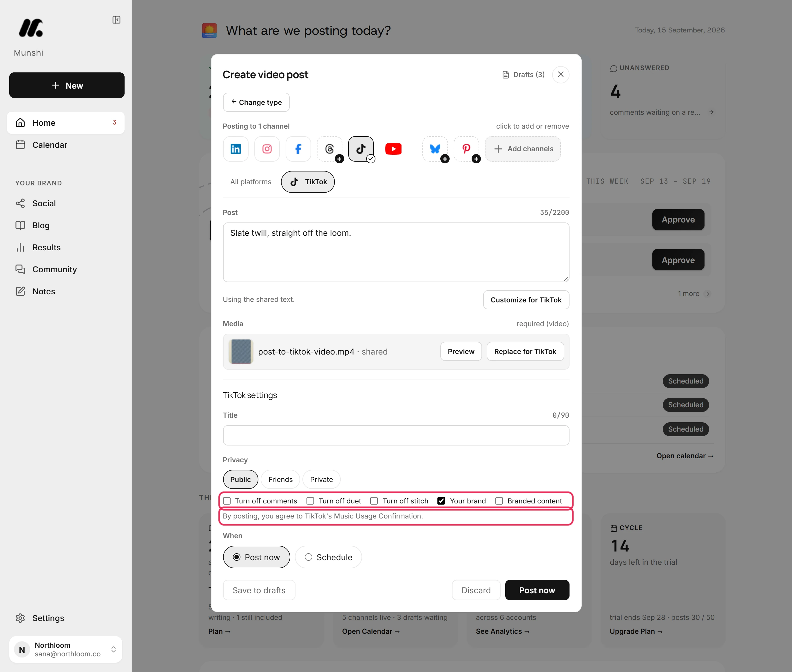Select the Post now radio option

coord(256,557)
